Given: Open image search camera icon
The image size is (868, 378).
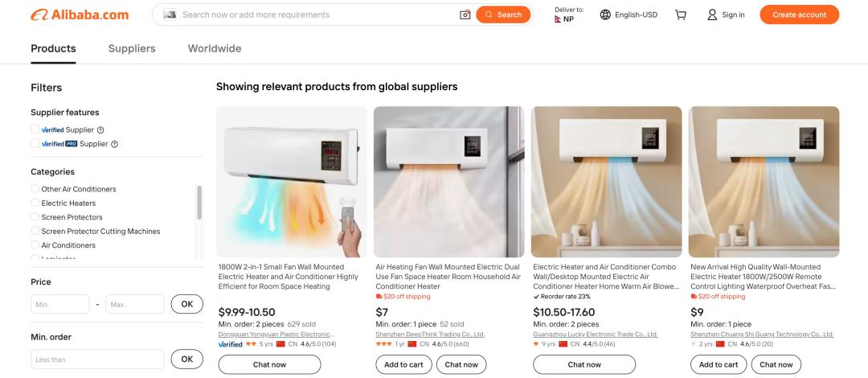Looking at the screenshot, I should (465, 14).
